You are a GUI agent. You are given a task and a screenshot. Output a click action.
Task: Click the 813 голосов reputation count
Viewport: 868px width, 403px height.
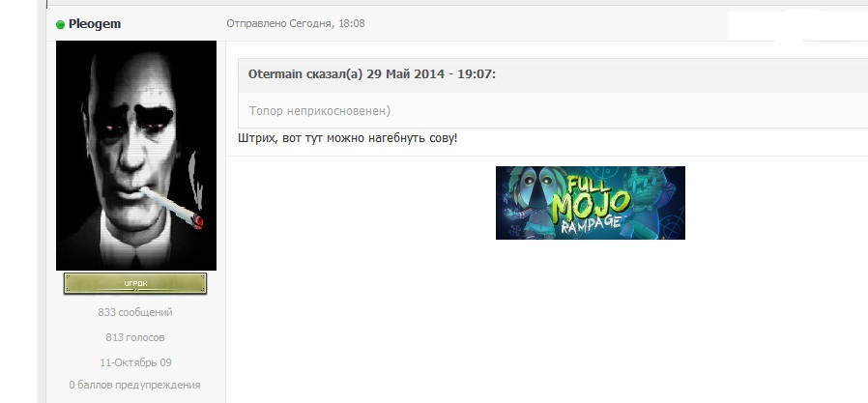pyautogui.click(x=135, y=337)
